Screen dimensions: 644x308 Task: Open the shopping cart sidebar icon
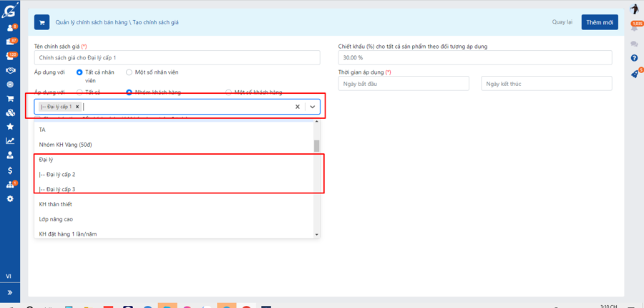pos(10,99)
